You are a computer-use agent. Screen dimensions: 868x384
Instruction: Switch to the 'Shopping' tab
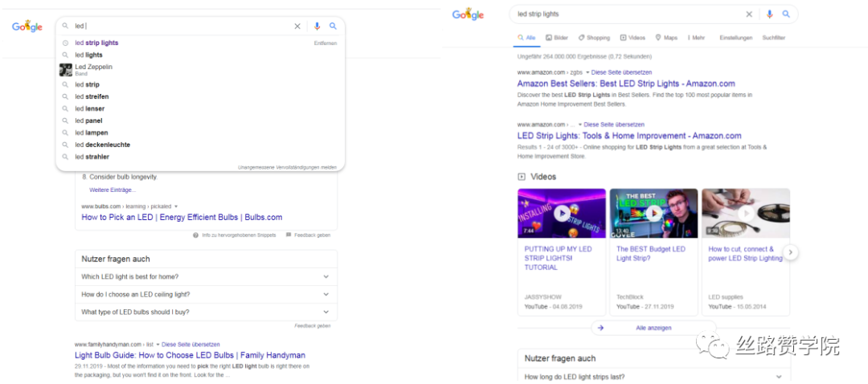coord(594,38)
